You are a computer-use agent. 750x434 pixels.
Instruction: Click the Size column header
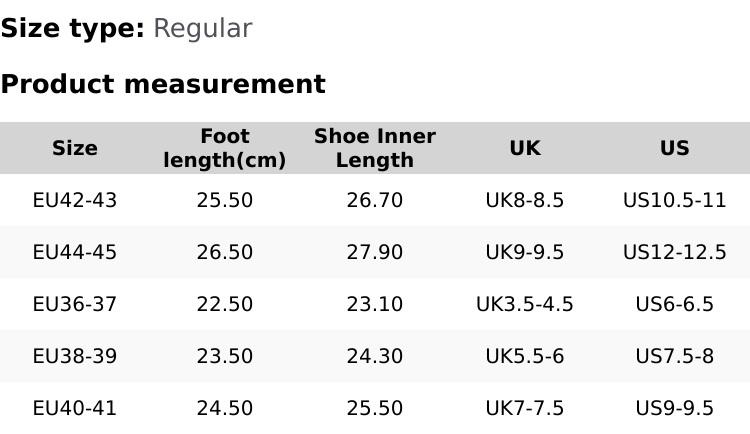(75, 148)
